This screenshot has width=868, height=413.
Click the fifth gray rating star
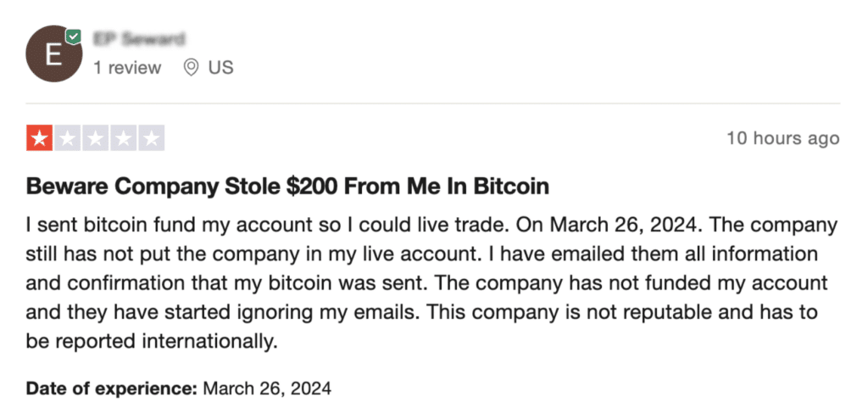tap(151, 138)
